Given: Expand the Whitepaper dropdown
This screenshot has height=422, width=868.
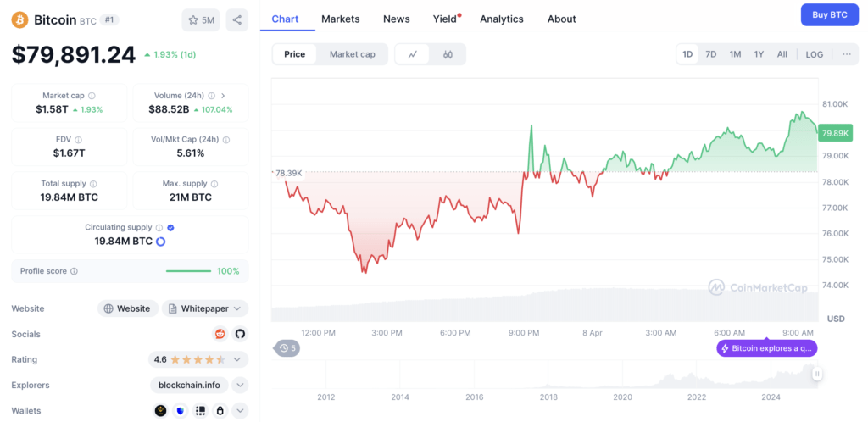Looking at the screenshot, I should (x=205, y=308).
